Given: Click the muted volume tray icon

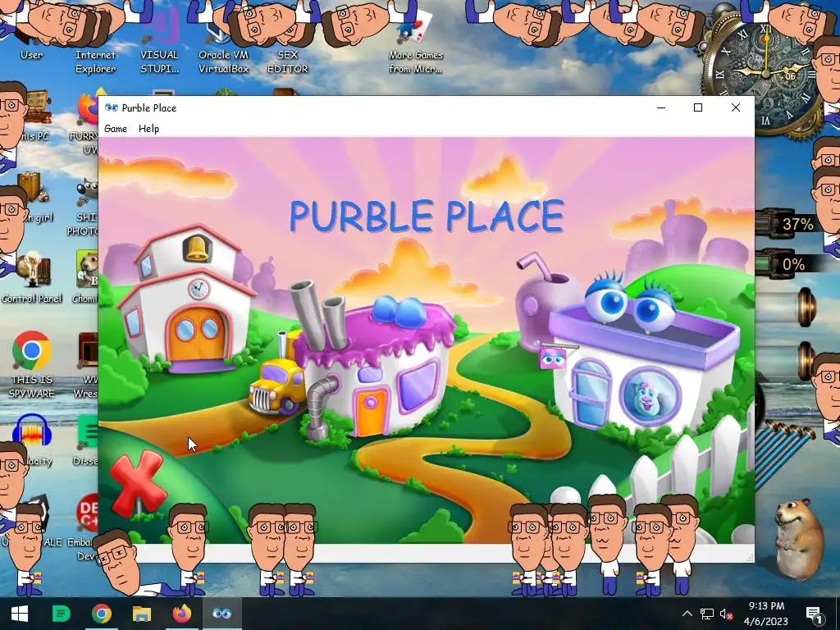Looking at the screenshot, I should coord(726,614).
